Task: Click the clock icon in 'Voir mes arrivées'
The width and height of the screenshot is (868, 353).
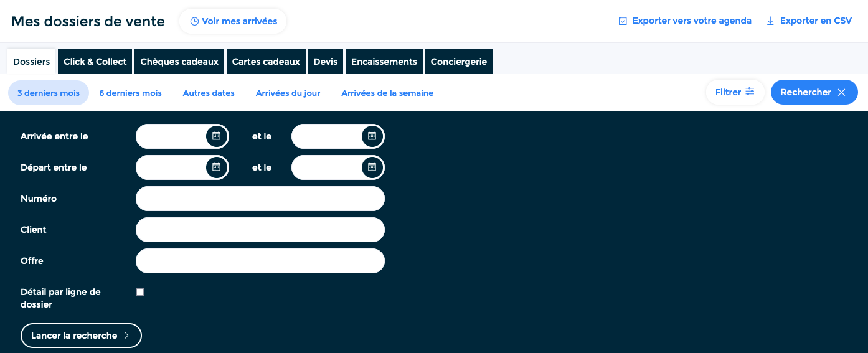Action: pyautogui.click(x=194, y=21)
